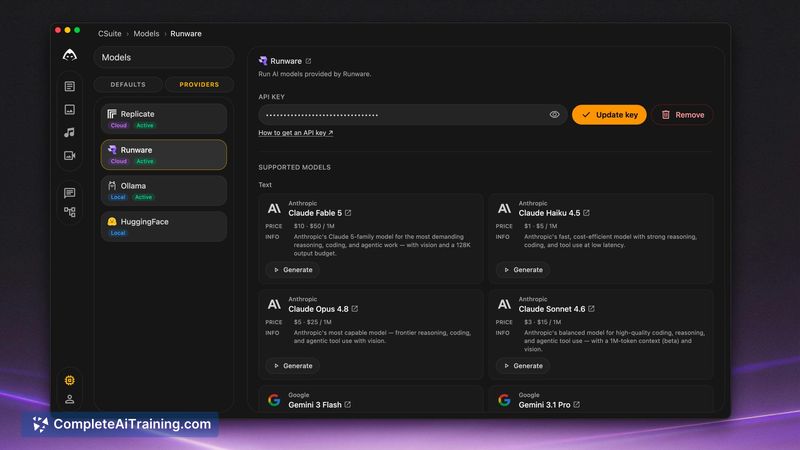The width and height of the screenshot is (800, 450).
Task: Click the Active badge on Ollama
Action: 143,197
